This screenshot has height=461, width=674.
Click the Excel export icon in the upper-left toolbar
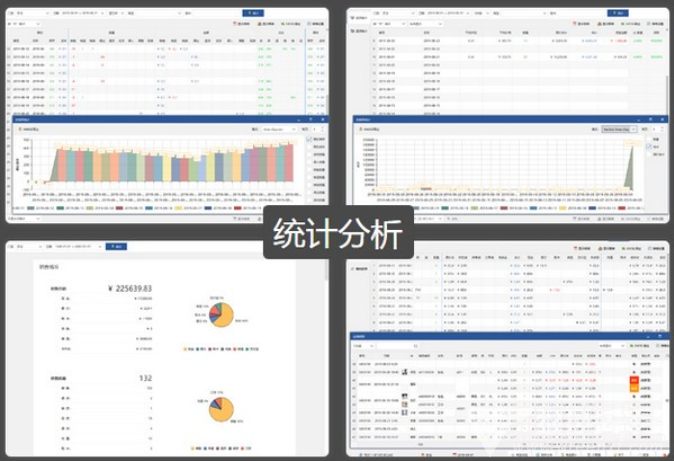[283, 24]
